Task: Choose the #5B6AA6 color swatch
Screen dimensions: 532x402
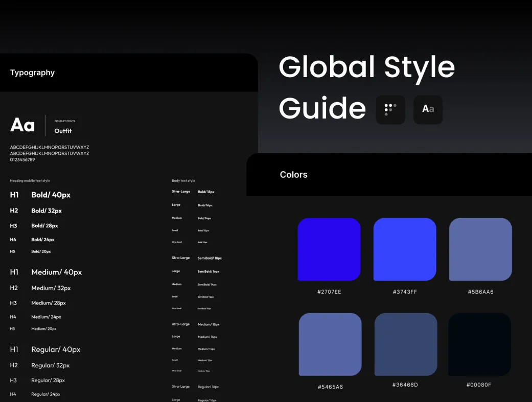Action: [480, 249]
